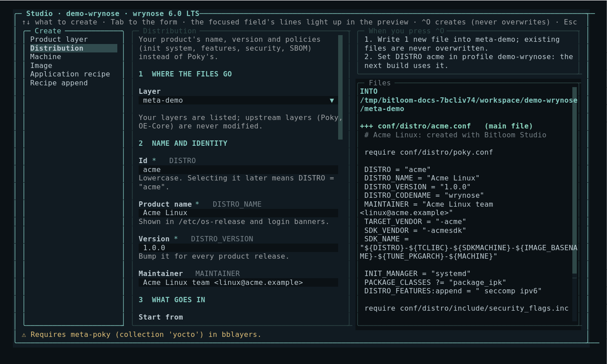Edit the Product name field Acme Linux
The width and height of the screenshot is (607, 364).
[238, 213]
